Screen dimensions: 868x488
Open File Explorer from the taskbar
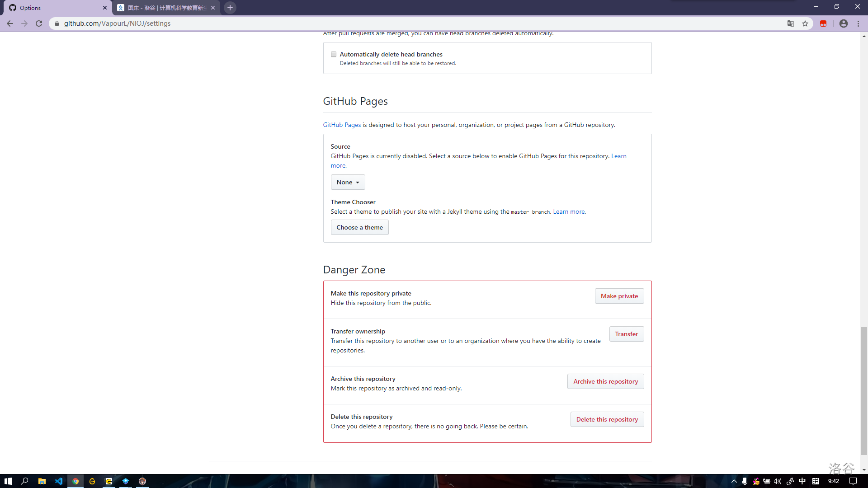pyautogui.click(x=42, y=481)
